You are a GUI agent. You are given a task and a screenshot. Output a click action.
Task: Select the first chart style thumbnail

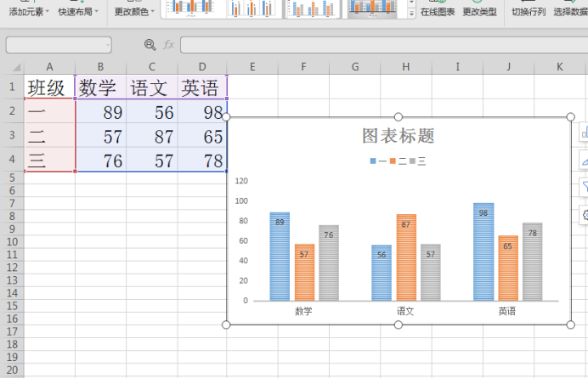(x=193, y=8)
